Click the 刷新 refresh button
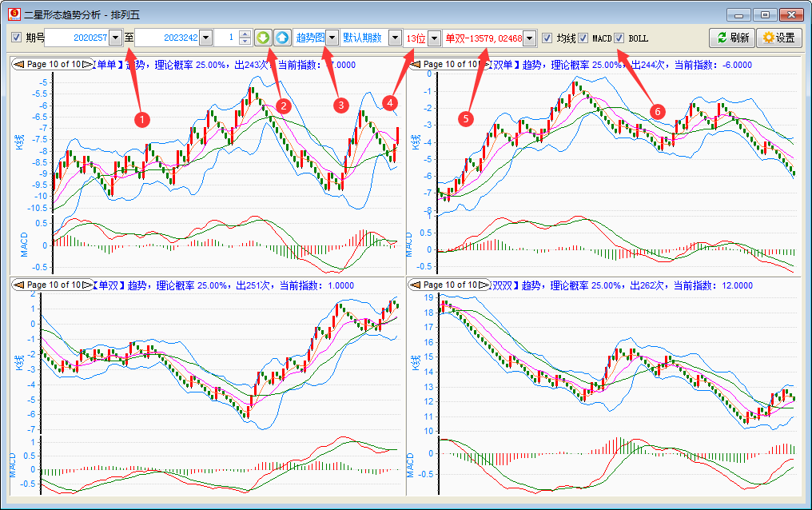This screenshot has width=812, height=510. point(731,38)
